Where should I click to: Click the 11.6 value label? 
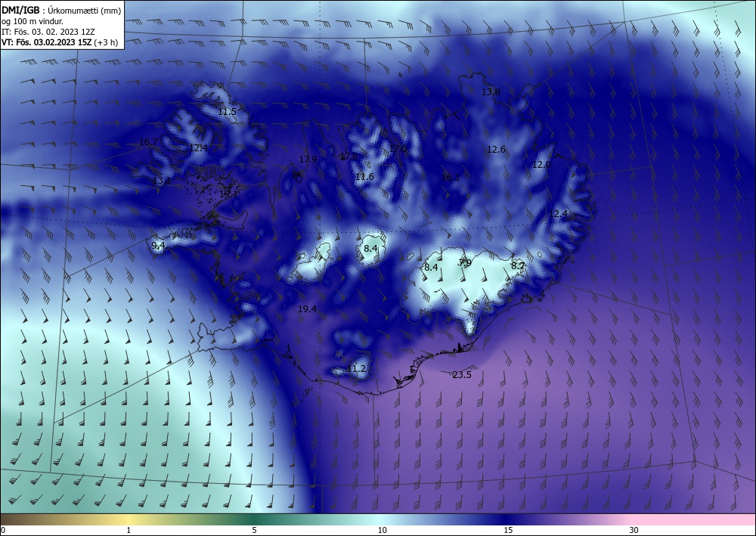pyautogui.click(x=364, y=177)
